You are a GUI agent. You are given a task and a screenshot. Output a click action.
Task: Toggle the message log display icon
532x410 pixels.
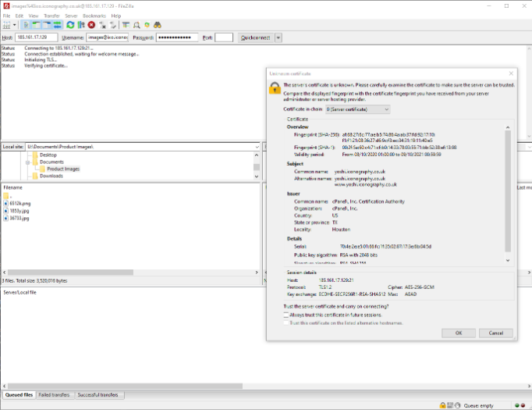click(25, 25)
